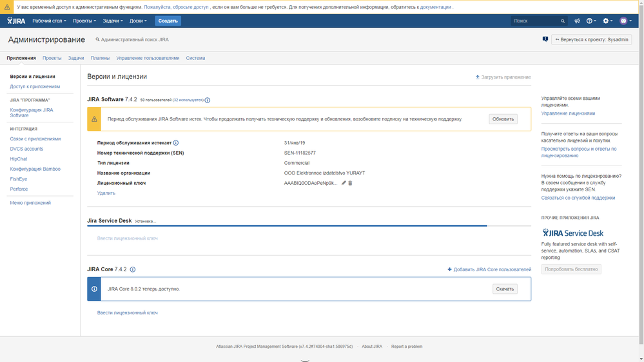The image size is (644, 362).
Task: Open документации link in banner
Action: pyautogui.click(x=435, y=7)
